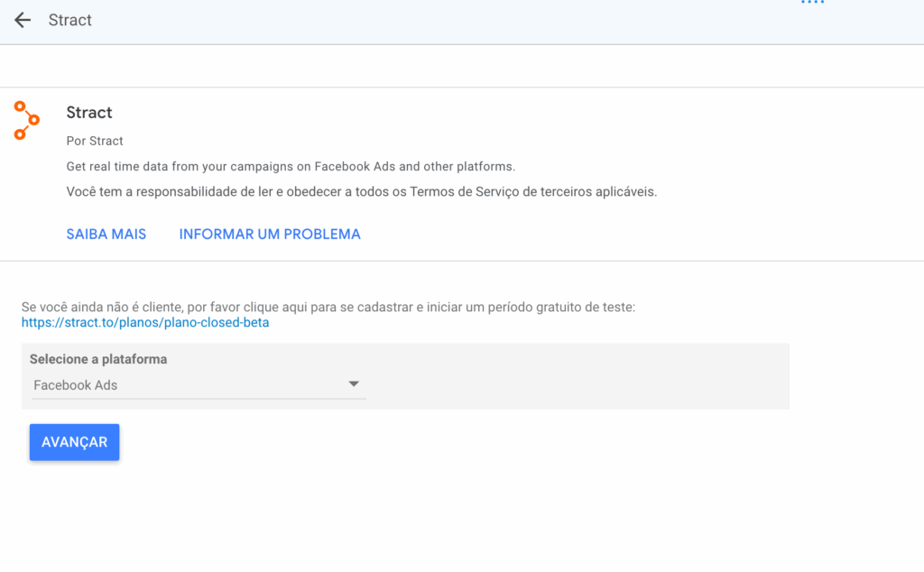Click the orange Stract connector logo
This screenshot has width=924, height=572.
coord(26,120)
